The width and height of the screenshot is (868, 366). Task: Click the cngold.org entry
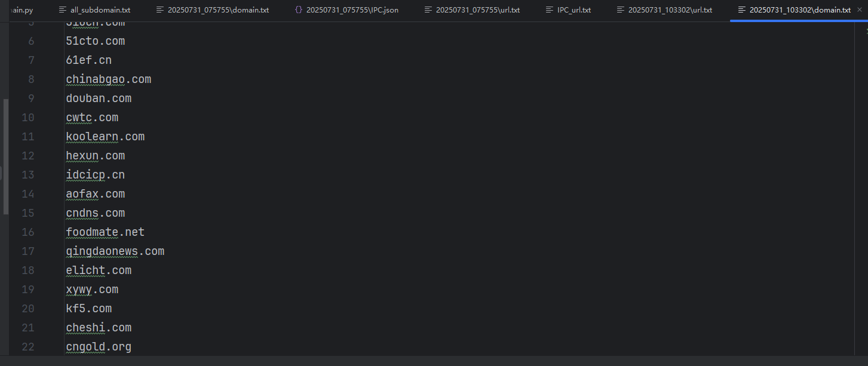pos(99,347)
